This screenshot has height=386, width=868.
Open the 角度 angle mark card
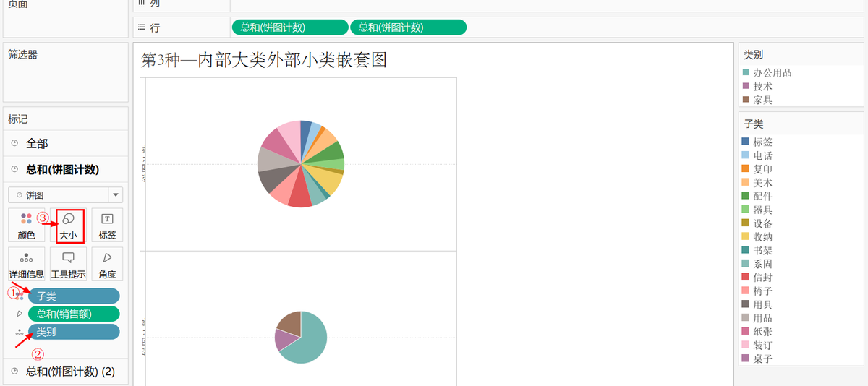(x=107, y=264)
